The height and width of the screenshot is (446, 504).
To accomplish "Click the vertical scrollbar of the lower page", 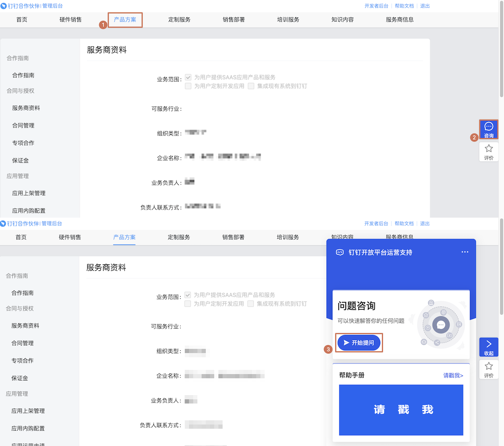I will click(x=501, y=267).
